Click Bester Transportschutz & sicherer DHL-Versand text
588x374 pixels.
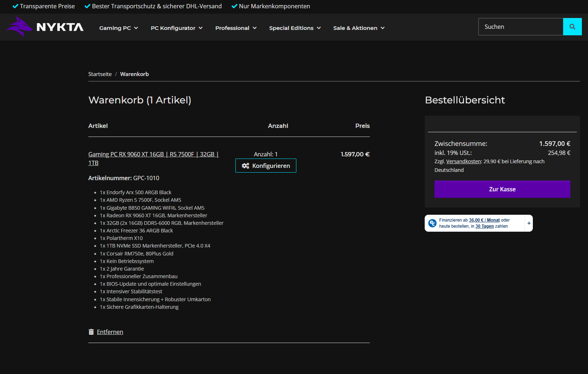tap(157, 6)
